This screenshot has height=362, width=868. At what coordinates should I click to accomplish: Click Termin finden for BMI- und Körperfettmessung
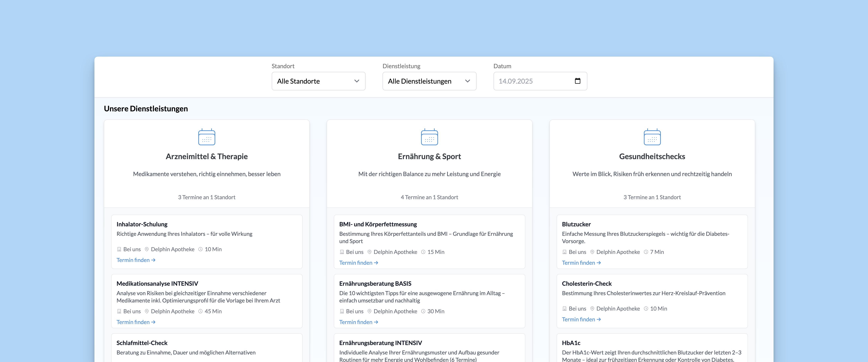tap(358, 263)
